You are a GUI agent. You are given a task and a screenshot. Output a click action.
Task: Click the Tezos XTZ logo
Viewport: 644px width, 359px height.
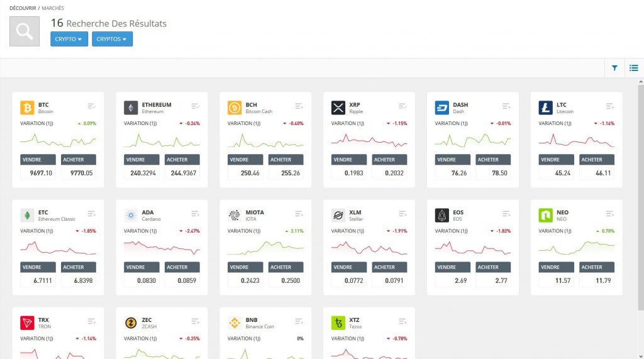click(338, 323)
